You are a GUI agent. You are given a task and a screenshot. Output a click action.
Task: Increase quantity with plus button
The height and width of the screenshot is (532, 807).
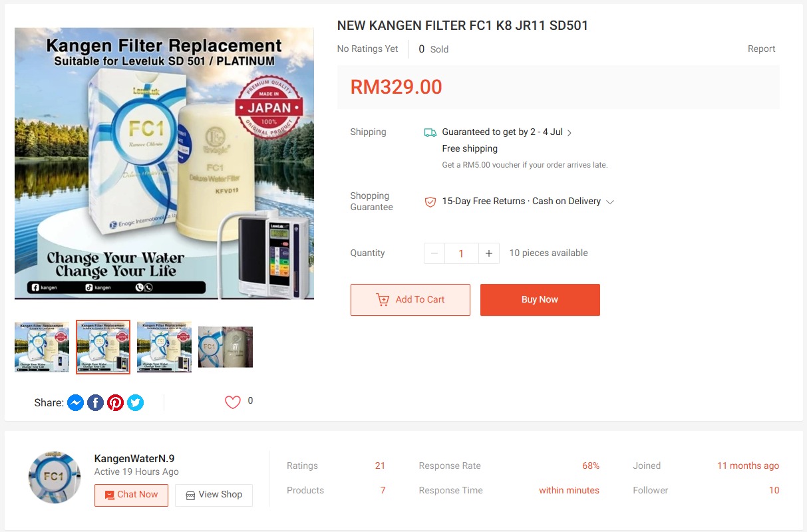[489, 253]
